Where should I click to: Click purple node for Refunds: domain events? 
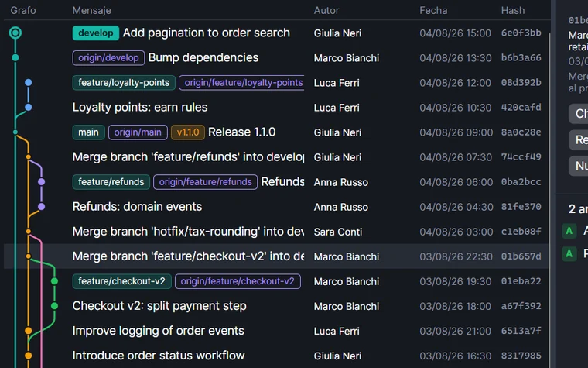pyautogui.click(x=42, y=207)
